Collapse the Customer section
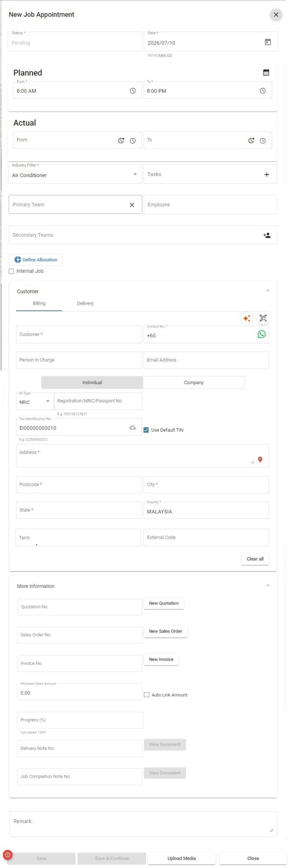This screenshot has height=868, width=290. 268,291
